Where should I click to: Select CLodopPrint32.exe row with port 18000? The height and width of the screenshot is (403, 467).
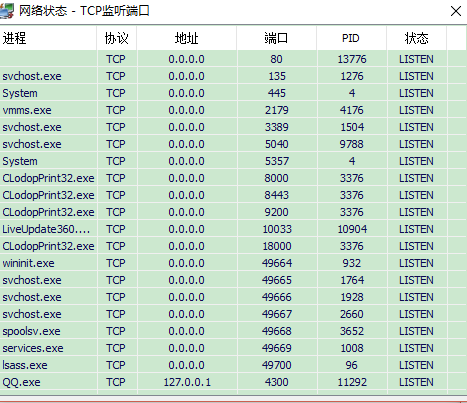pos(233,246)
